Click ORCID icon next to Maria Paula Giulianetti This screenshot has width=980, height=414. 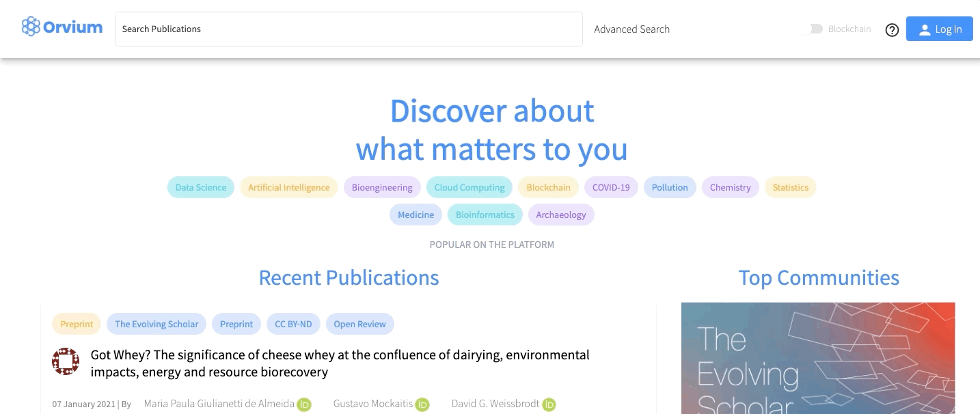304,404
